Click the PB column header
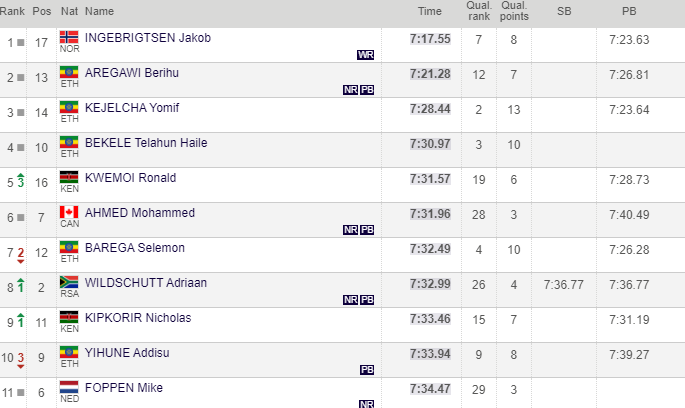 [x=629, y=11]
